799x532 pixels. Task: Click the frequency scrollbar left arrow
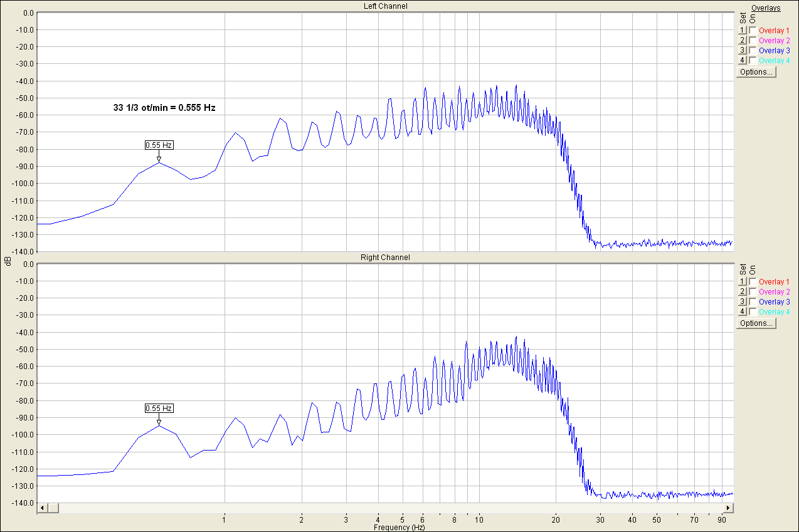[x=43, y=508]
